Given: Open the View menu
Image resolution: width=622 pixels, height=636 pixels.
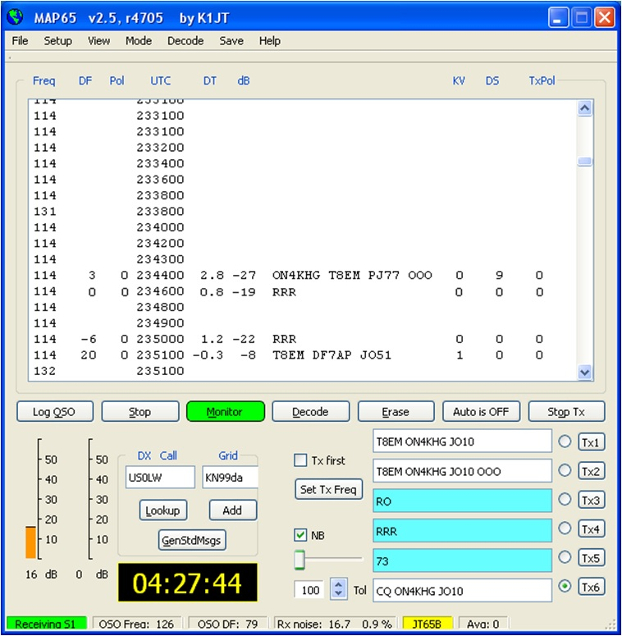Looking at the screenshot, I should click(x=99, y=41).
